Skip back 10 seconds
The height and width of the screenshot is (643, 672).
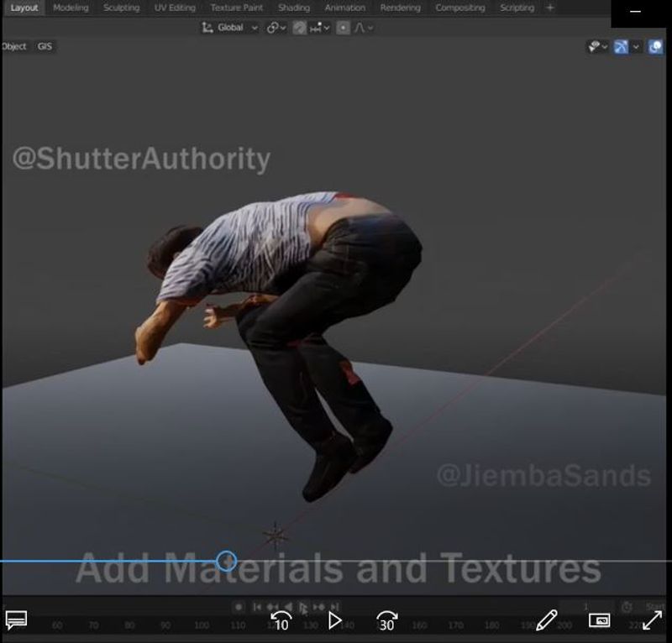click(281, 620)
